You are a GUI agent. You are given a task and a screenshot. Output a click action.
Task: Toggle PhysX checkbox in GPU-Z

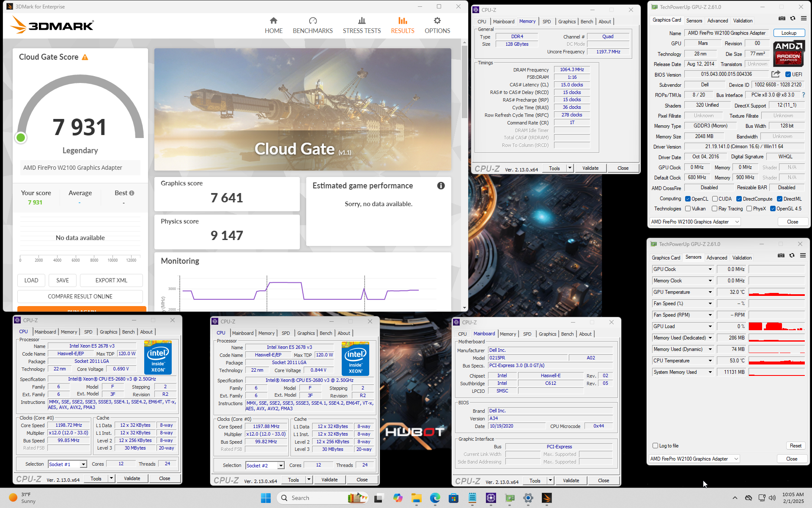tap(749, 209)
